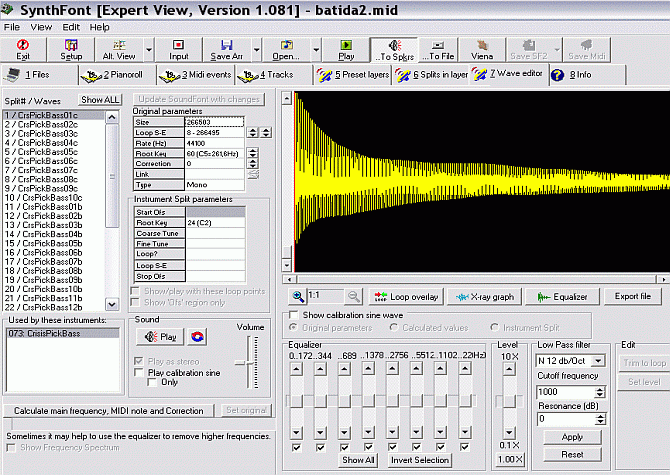Open the Setup toolbar icon

click(x=71, y=50)
